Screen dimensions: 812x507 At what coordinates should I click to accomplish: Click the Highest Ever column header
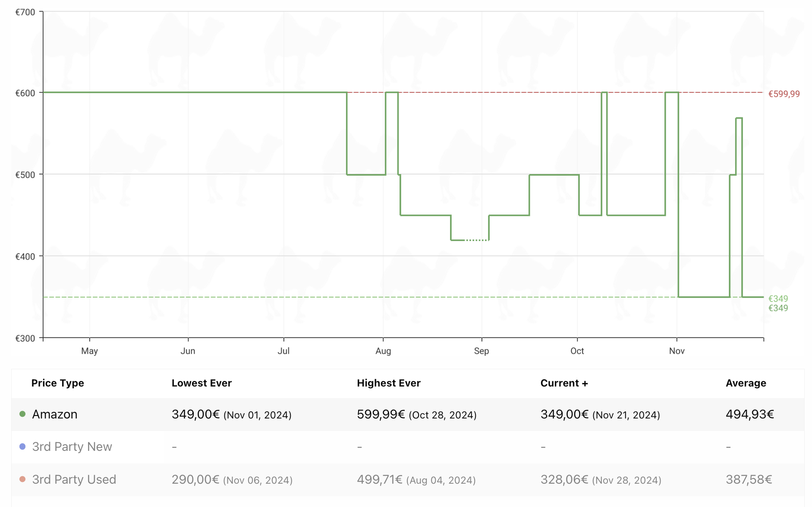coord(389,383)
